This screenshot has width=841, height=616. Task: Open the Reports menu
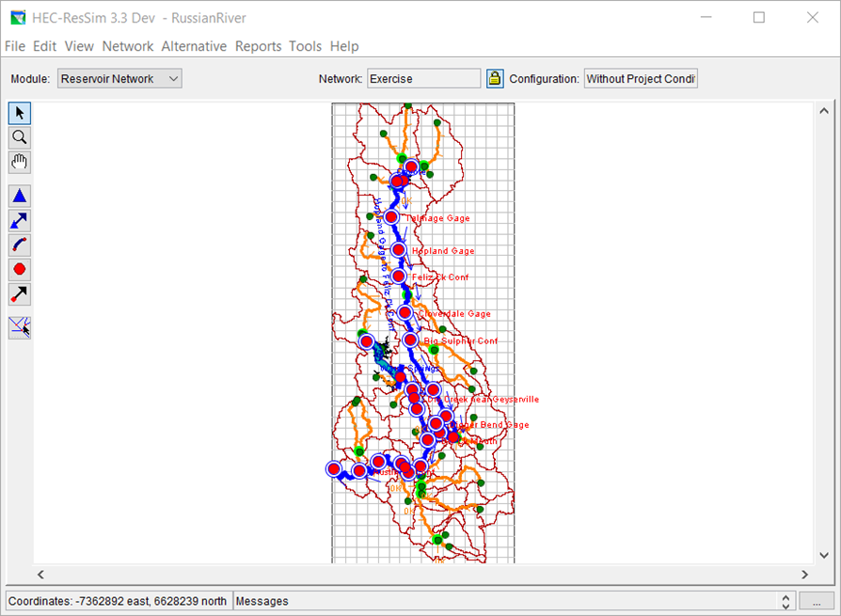click(258, 46)
